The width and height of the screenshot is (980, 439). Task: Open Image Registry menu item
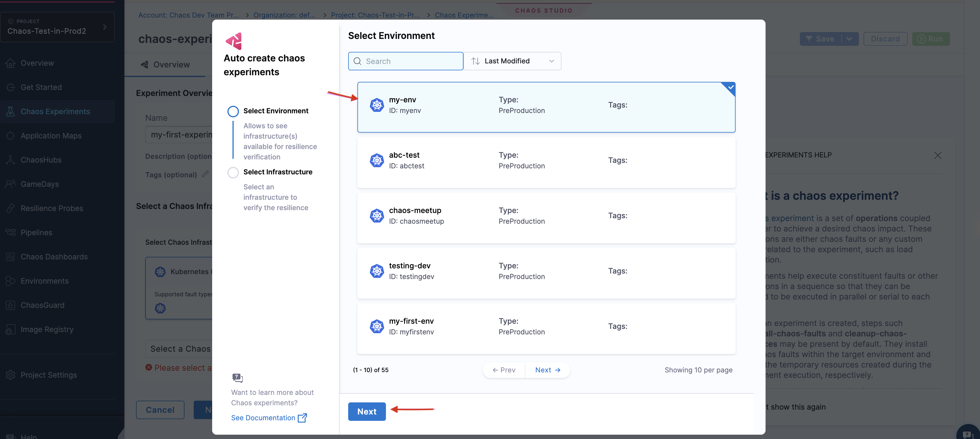(47, 329)
